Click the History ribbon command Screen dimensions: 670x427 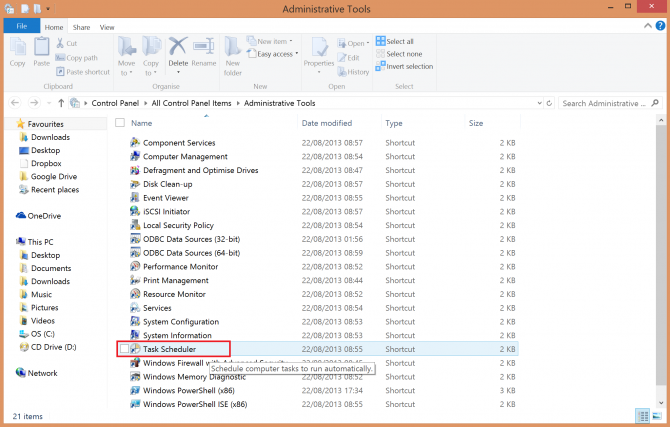click(x=353, y=72)
